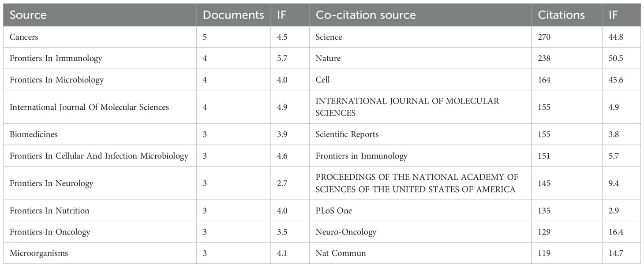This screenshot has height=267, width=644.
Task: Select the Frontiers In Microbiology cell
Action: pyautogui.click(x=56, y=80)
